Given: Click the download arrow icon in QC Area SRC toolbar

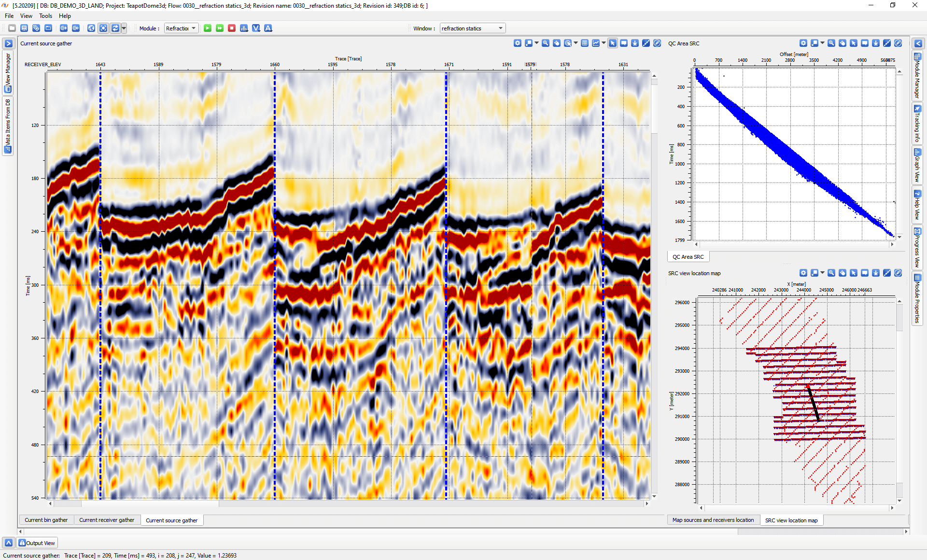Looking at the screenshot, I should tap(876, 43).
